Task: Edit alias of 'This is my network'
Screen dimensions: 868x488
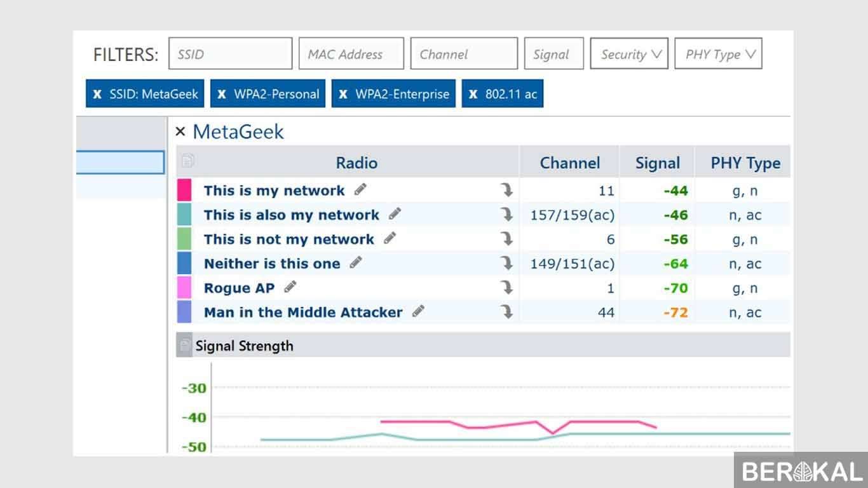Action: coord(360,189)
